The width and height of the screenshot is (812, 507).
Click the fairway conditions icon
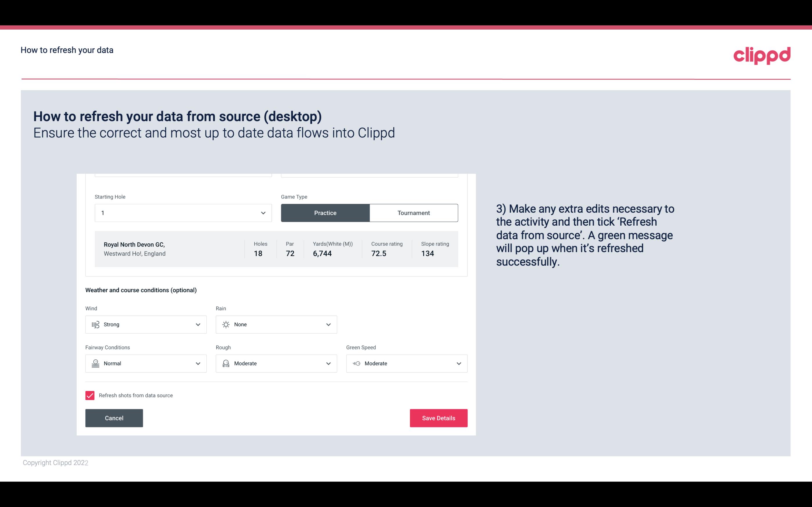(95, 363)
